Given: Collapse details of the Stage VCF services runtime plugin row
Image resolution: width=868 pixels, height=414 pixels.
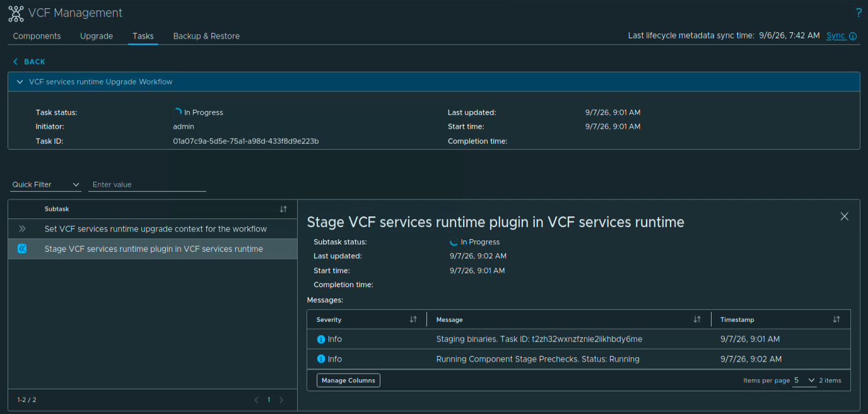Looking at the screenshot, I should point(22,249).
